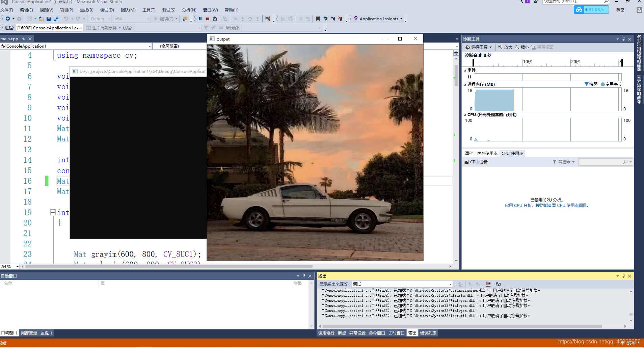Collapse the 进程内存 (MB) graph section

(465, 84)
